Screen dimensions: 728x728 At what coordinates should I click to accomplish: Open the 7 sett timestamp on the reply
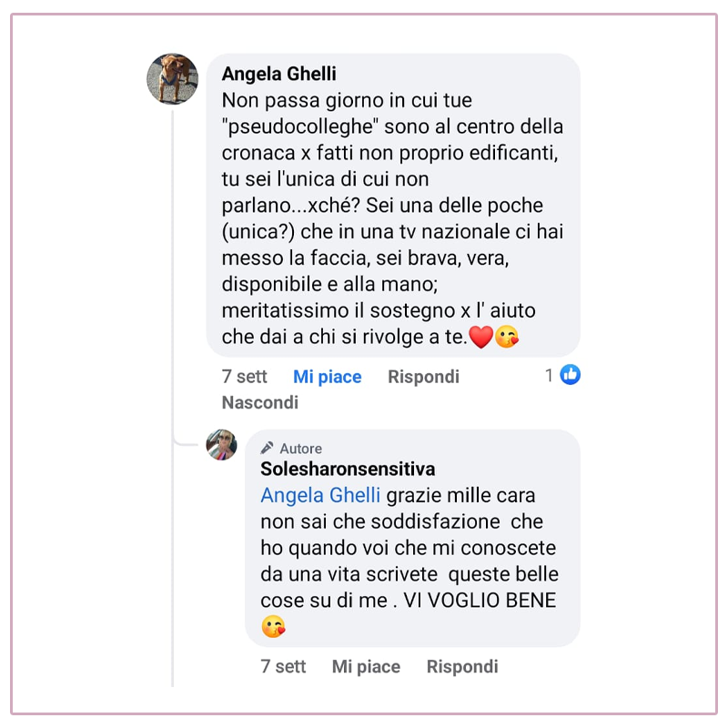click(283, 667)
